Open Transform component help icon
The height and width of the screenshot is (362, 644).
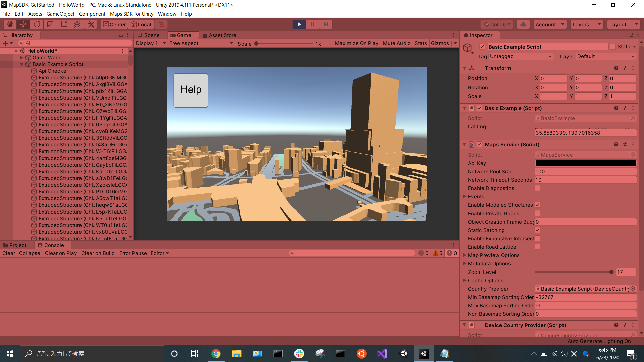point(616,68)
